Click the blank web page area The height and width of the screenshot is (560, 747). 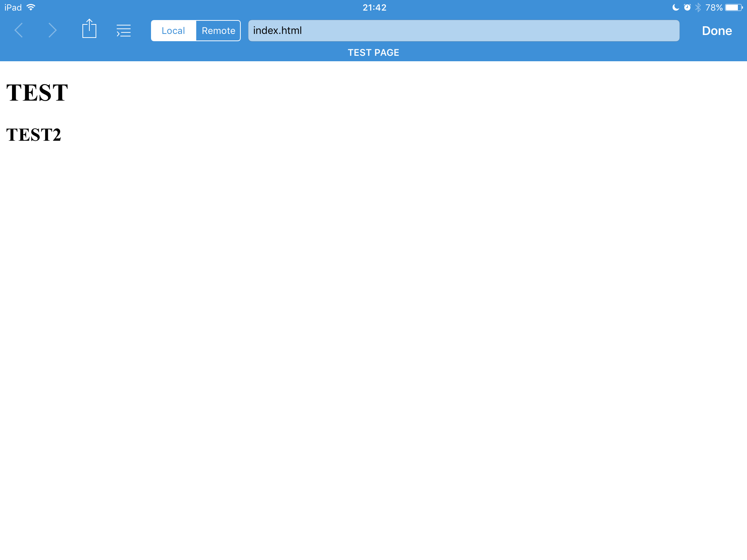[x=373, y=328]
